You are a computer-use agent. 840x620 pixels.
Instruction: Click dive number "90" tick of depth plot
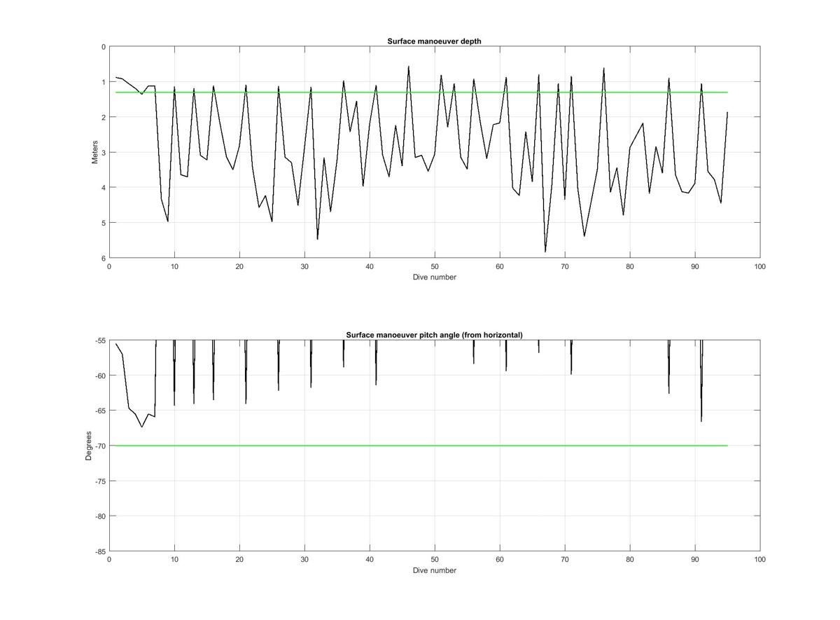coord(695,266)
